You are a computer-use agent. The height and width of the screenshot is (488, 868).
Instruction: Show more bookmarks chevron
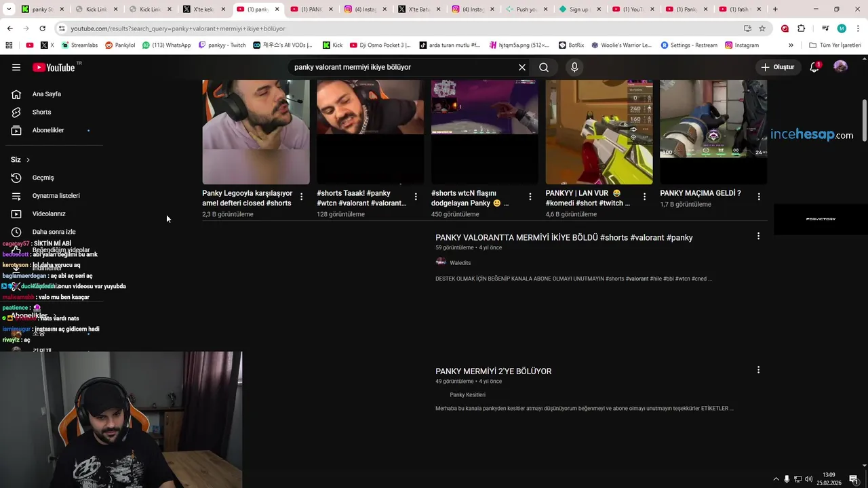(x=791, y=45)
